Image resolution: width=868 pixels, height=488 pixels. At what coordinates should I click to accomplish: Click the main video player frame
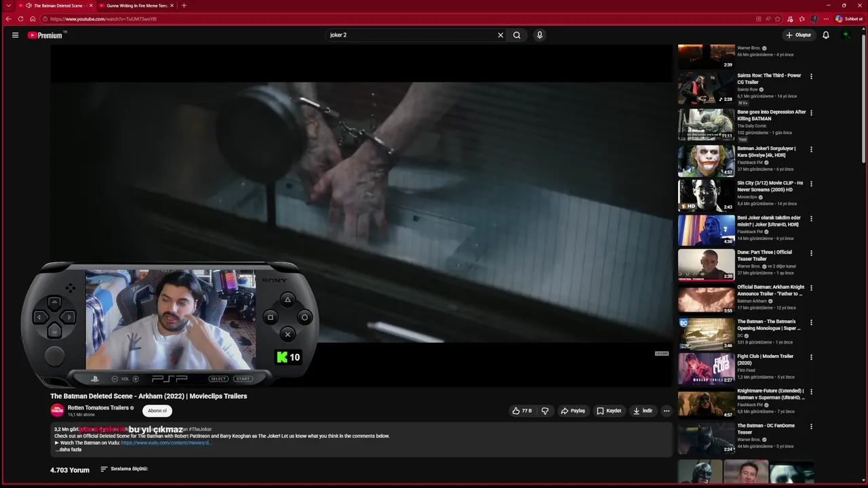pyautogui.click(x=361, y=216)
